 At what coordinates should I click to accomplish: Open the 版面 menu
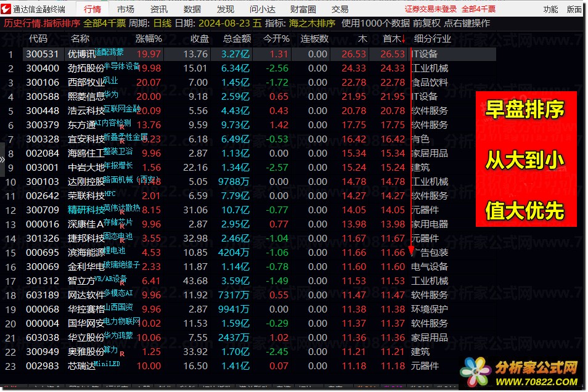point(574,9)
